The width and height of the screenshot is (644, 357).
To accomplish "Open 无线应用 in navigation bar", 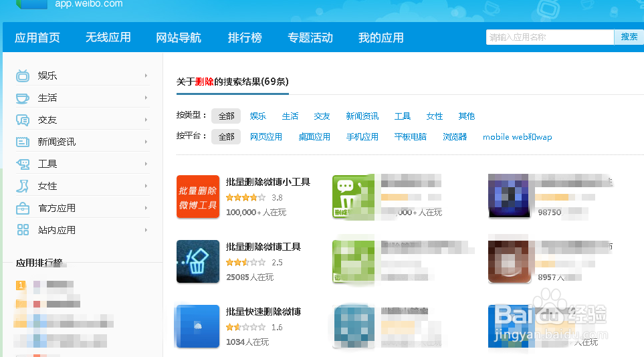I will click(108, 38).
